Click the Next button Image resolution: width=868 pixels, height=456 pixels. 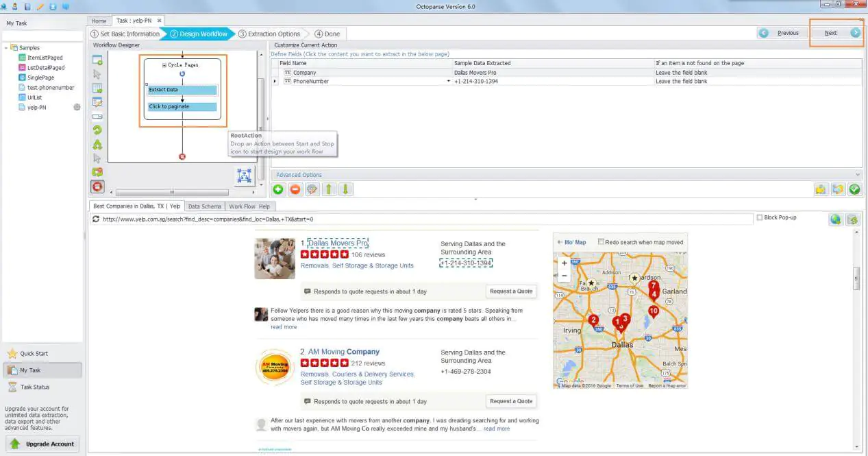[x=836, y=33]
